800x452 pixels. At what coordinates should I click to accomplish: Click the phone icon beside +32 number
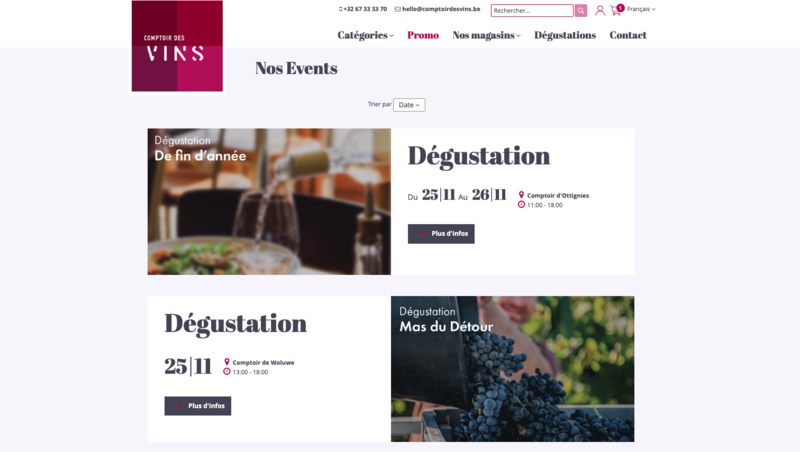(x=340, y=9)
